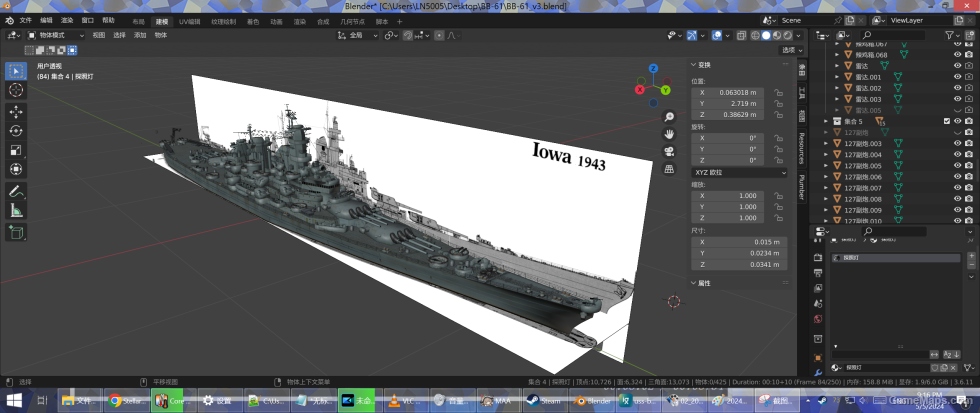This screenshot has width=980, height=413.
Task: Choose the Measure tool
Action: [x=16, y=211]
